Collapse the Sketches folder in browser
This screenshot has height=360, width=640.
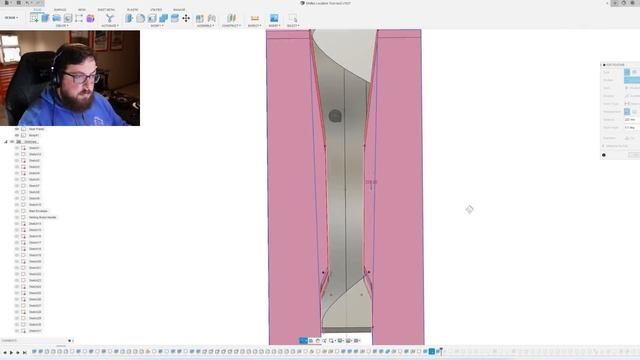click(x=6, y=142)
